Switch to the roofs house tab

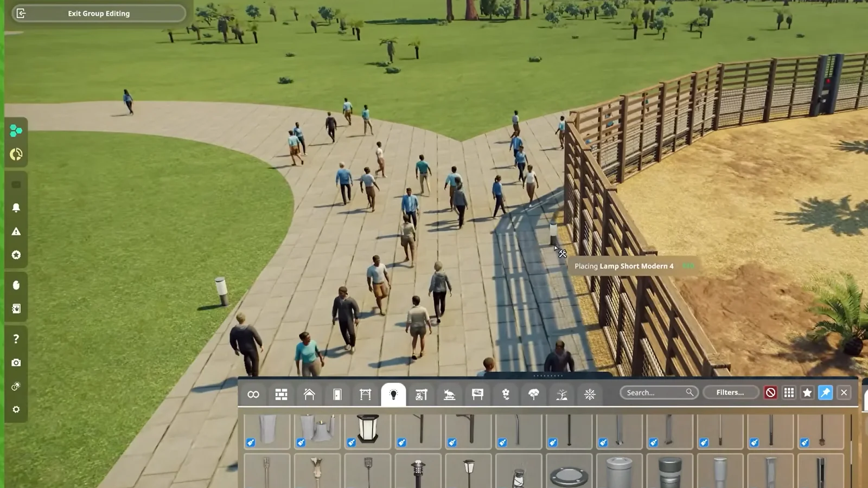(309, 394)
